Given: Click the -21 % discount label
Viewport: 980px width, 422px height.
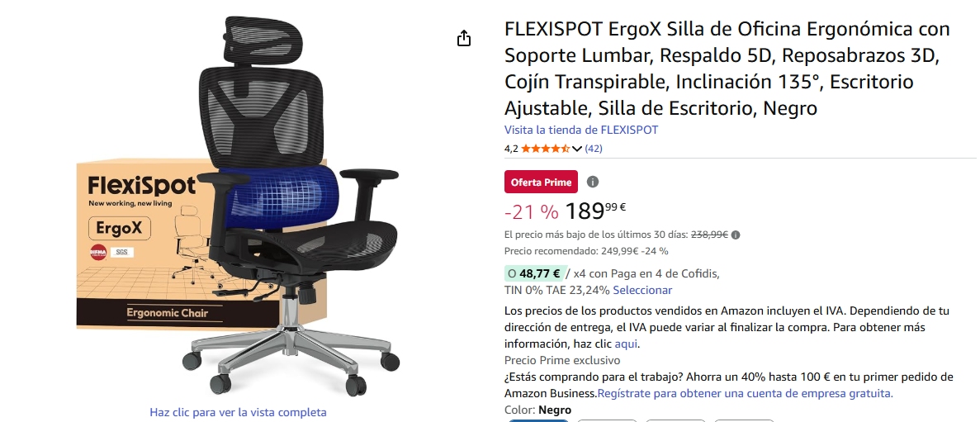Looking at the screenshot, I should pos(531,212).
